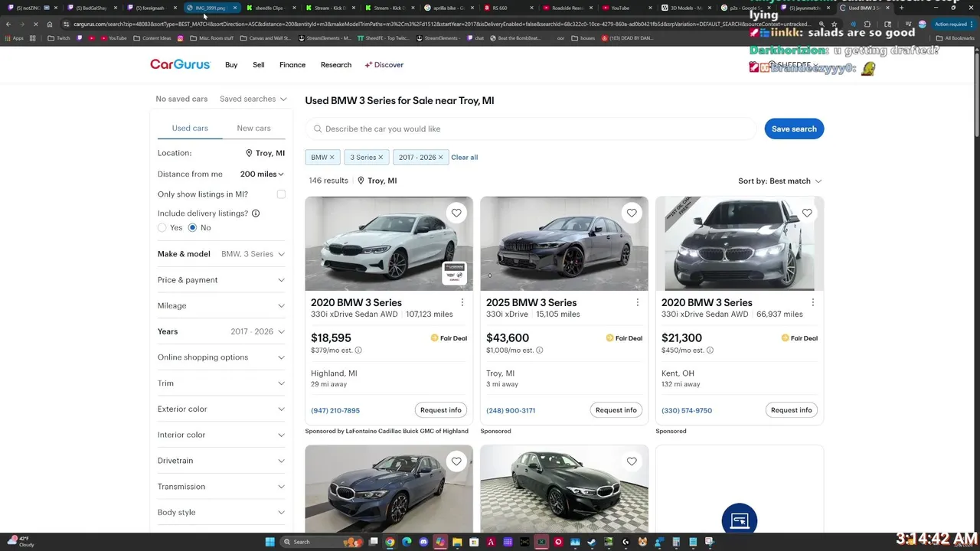Open the Discover menu
Image resolution: width=980 pixels, height=551 pixels.
point(384,65)
